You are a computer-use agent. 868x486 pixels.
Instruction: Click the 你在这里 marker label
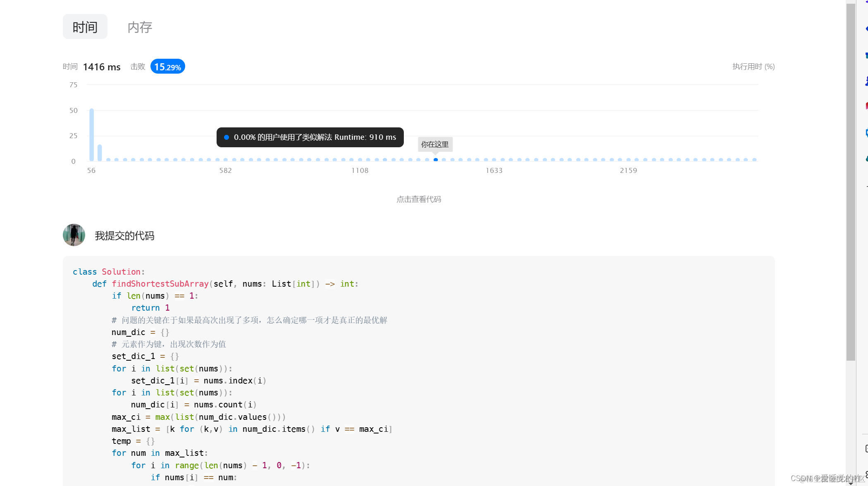click(435, 144)
